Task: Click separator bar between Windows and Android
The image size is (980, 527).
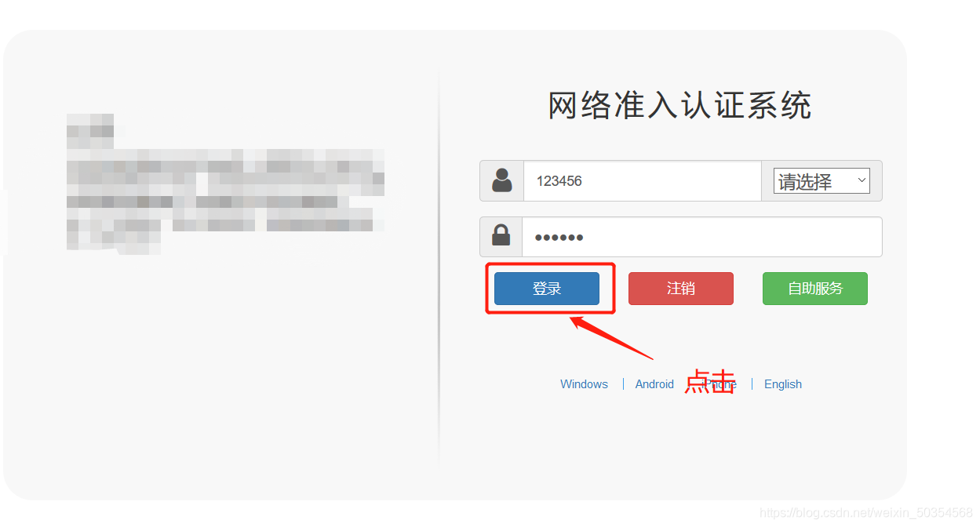Action: pyautogui.click(x=623, y=384)
